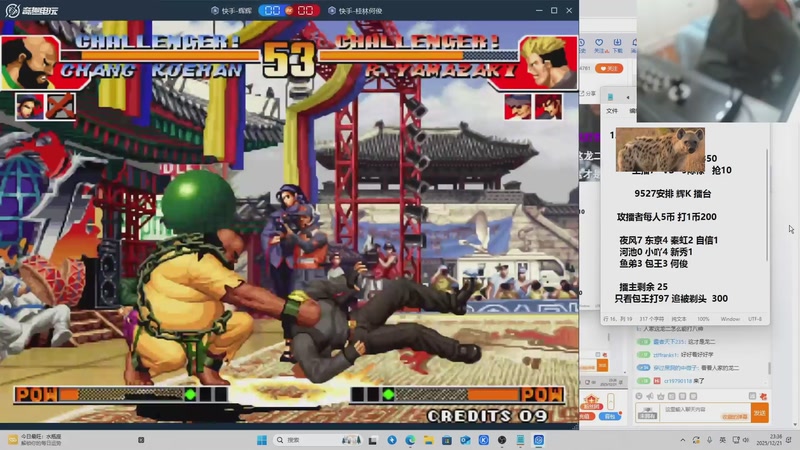800x450 pixels.
Task: Click the microphone tray icon
Action: pyautogui.click(x=709, y=440)
